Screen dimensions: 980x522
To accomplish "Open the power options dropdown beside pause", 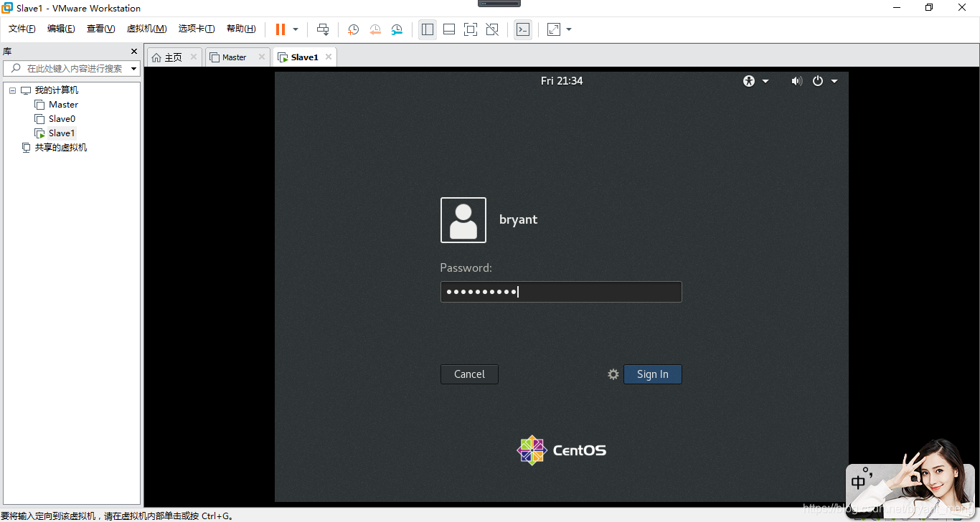I will point(296,29).
